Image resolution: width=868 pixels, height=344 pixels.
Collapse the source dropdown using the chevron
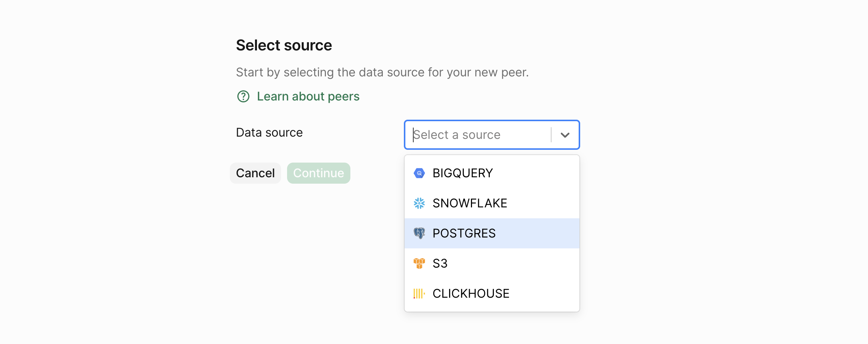(565, 135)
